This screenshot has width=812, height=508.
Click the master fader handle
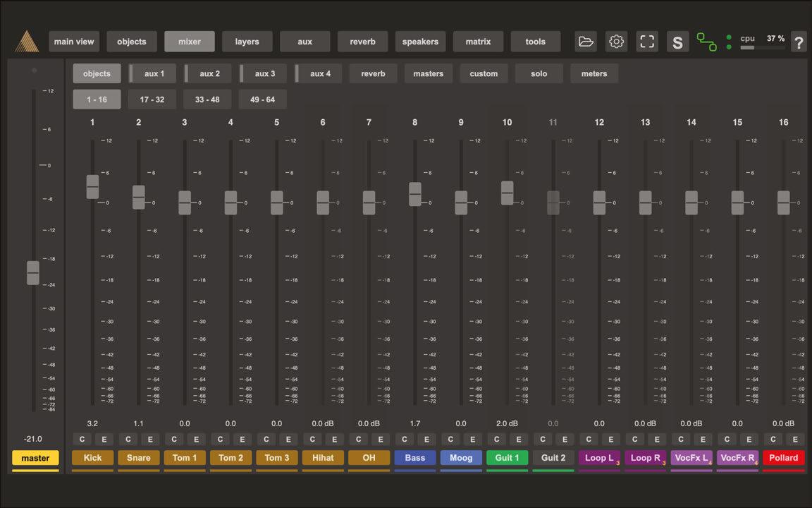[x=33, y=272]
